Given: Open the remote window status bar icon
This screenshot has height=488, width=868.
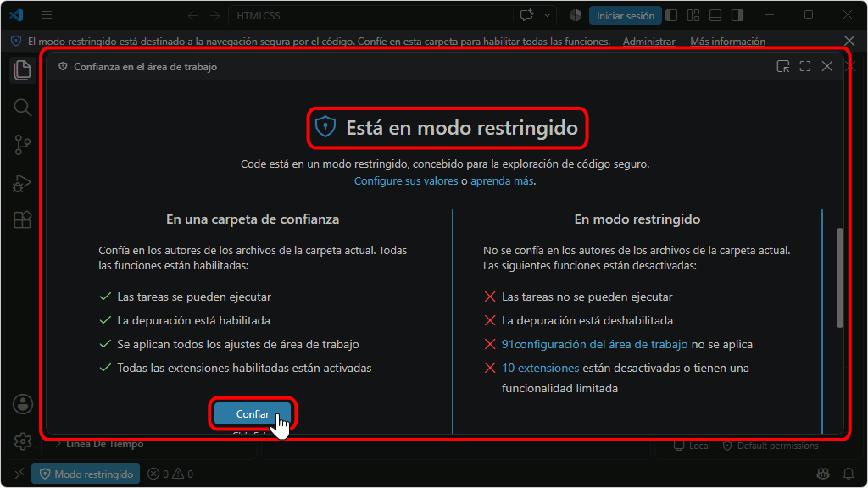Looking at the screenshot, I should 19,474.
